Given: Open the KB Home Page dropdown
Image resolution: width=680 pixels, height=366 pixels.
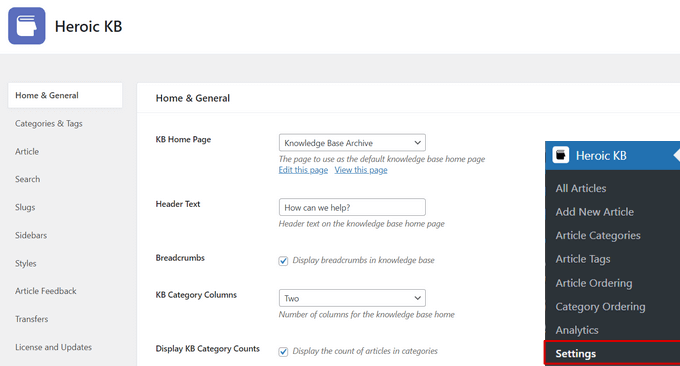Looking at the screenshot, I should coord(352,143).
